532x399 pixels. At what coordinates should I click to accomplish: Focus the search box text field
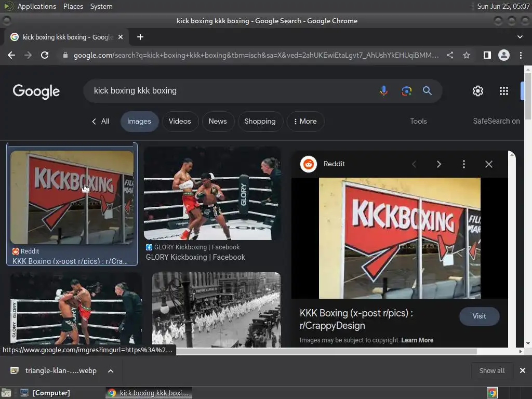click(231, 90)
